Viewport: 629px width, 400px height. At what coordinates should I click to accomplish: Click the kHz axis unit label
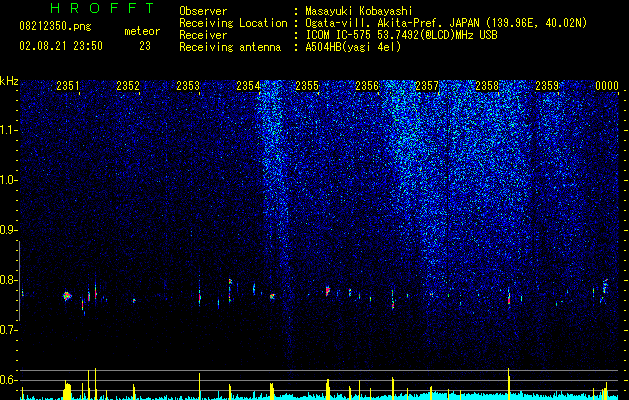click(9, 81)
